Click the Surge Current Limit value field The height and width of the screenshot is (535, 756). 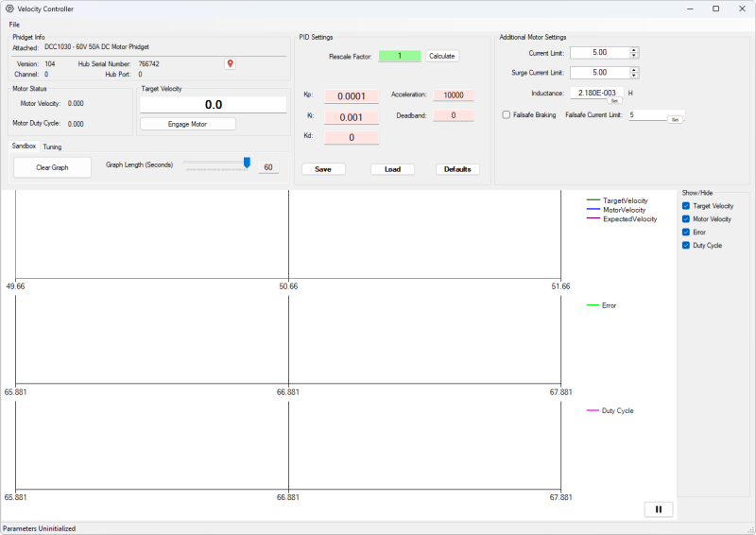pyautogui.click(x=600, y=73)
